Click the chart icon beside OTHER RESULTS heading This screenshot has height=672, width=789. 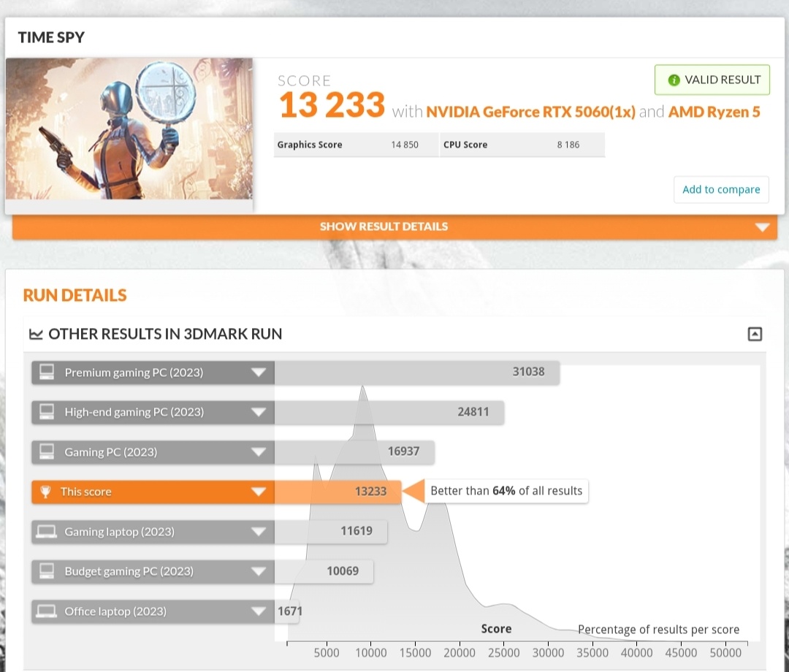36,334
